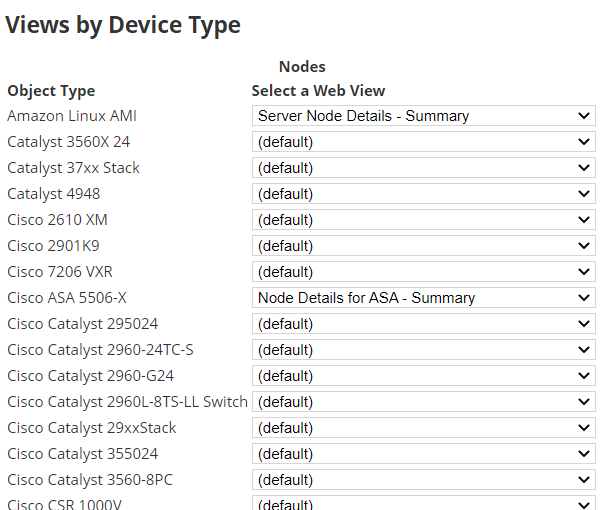Open Cisco ASA 5506-X view dropdown
Screen dimensions: 612x510
[423, 298]
